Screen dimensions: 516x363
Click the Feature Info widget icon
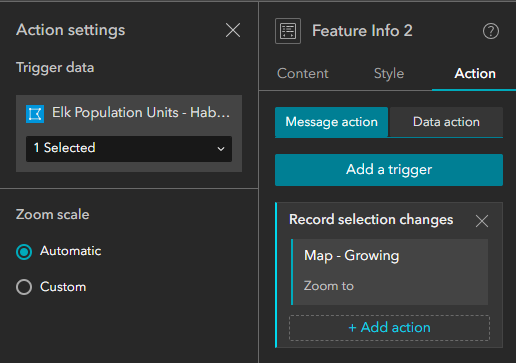288,31
